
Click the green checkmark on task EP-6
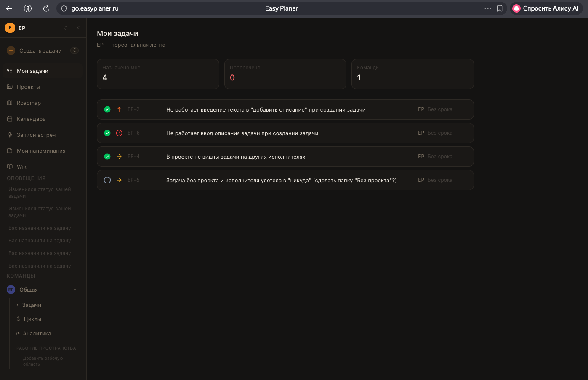[107, 133]
